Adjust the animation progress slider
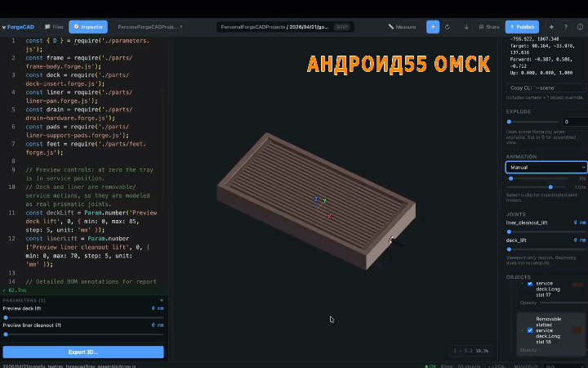Viewport: 588px width, 368px height. [537, 179]
